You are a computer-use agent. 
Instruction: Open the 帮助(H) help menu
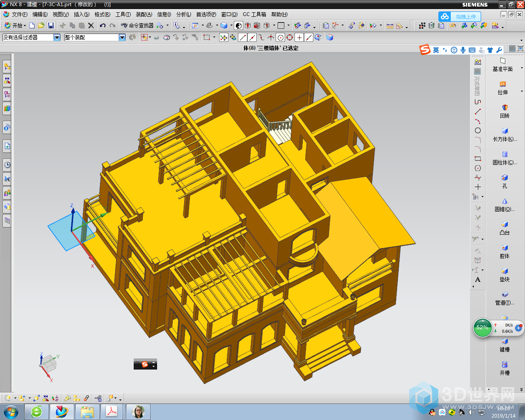279,14
